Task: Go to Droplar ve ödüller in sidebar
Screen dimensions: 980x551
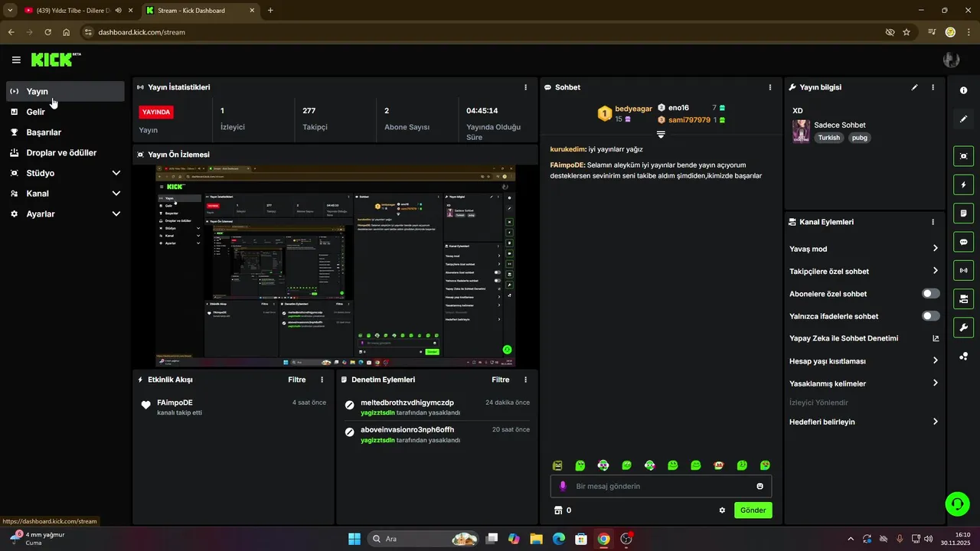Action: tap(65, 152)
